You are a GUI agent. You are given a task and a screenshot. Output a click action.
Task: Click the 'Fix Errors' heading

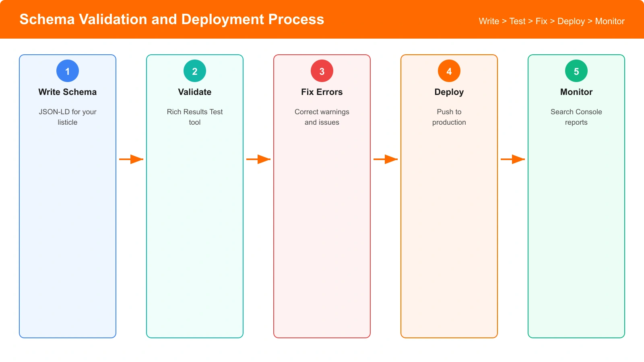322,92
